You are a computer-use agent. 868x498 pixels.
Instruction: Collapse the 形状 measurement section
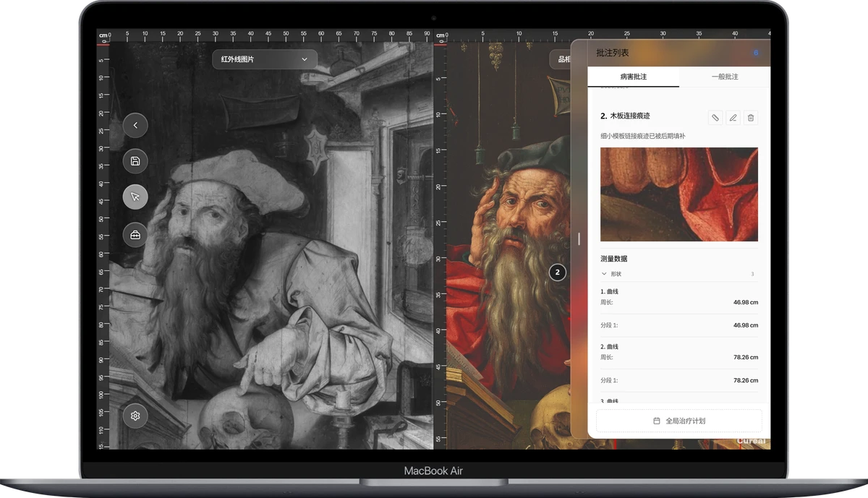click(605, 274)
